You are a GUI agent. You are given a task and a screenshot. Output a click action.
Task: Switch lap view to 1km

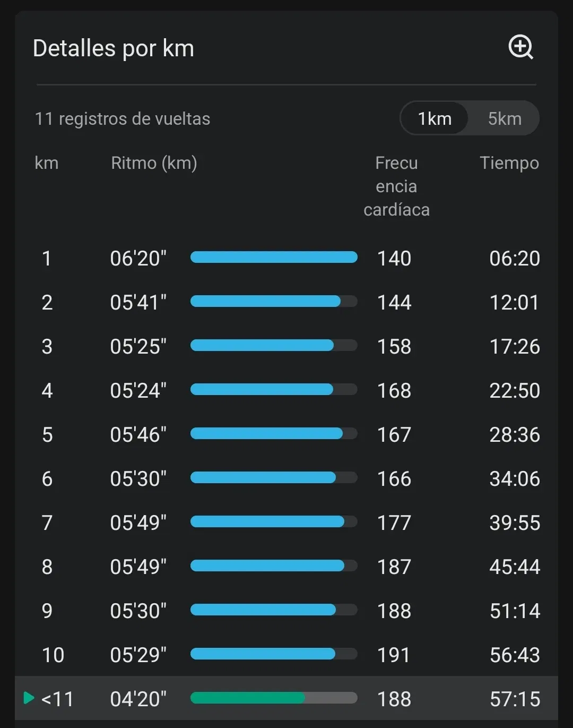(435, 118)
